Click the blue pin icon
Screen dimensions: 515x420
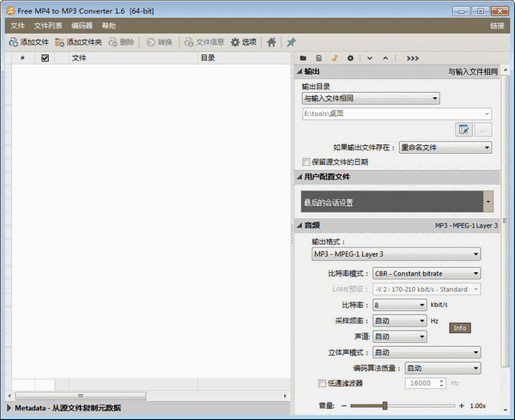pos(291,42)
